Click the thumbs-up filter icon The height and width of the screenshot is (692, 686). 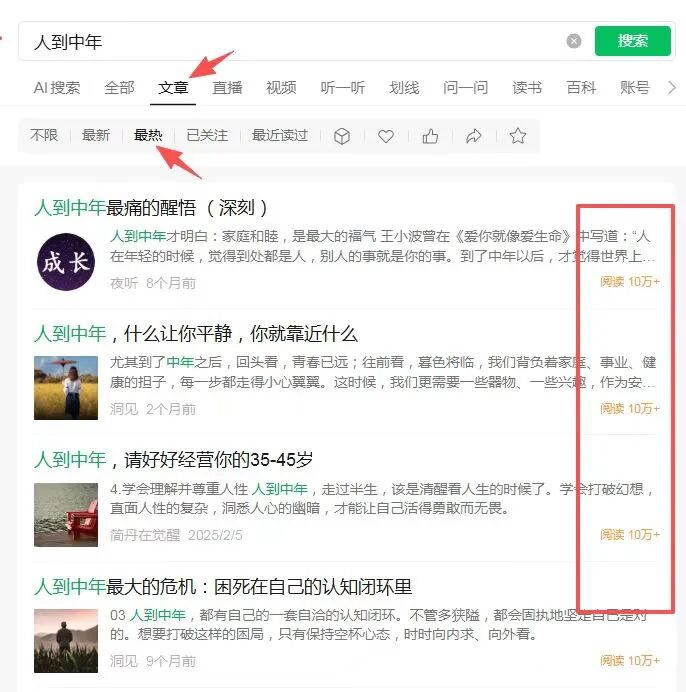[430, 136]
